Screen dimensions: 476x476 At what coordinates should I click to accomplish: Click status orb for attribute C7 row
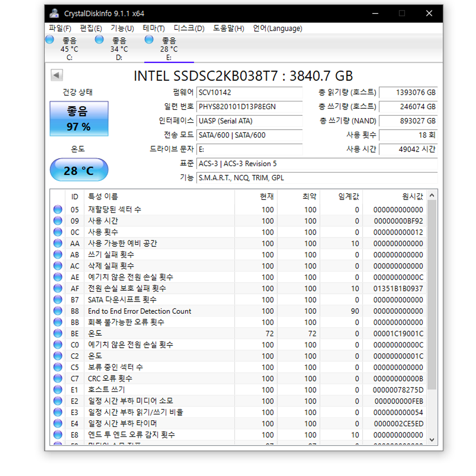(x=58, y=378)
